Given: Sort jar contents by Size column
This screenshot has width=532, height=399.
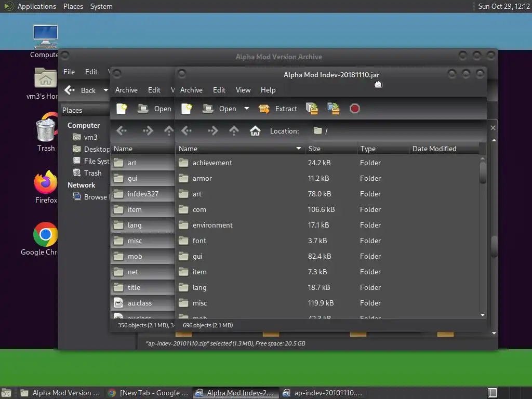Looking at the screenshot, I should (x=331, y=149).
